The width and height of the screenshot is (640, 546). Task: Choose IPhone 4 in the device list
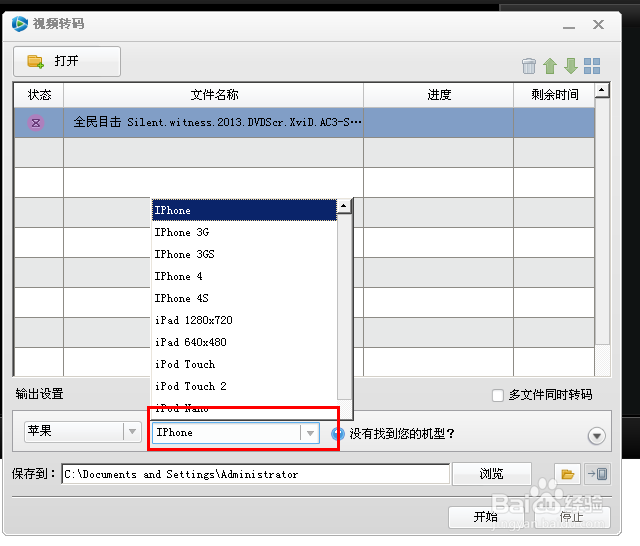click(x=244, y=276)
